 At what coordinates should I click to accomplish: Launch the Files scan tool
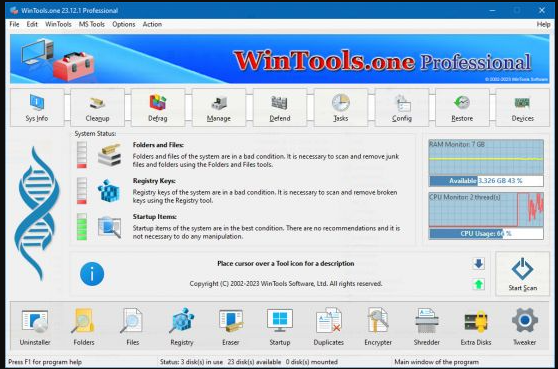click(x=132, y=327)
